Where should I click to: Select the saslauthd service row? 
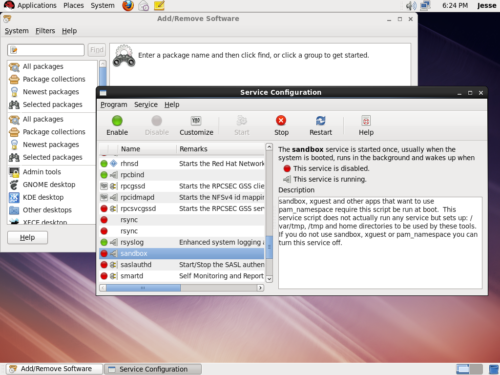182,265
